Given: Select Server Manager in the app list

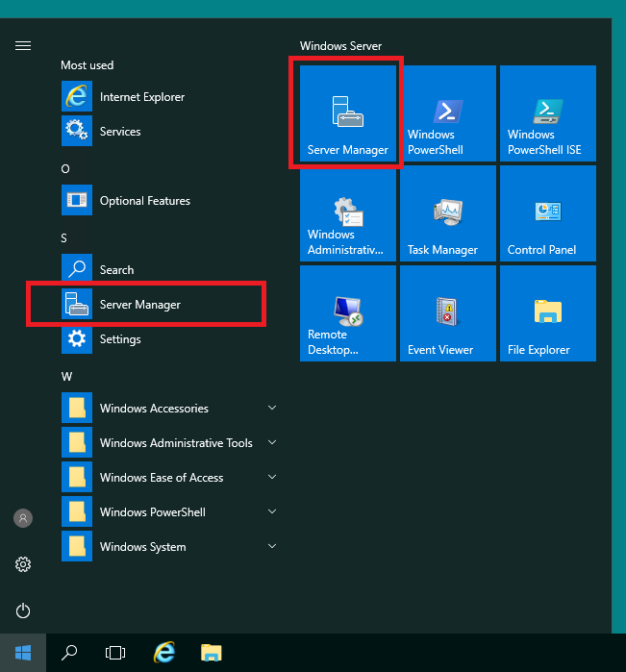Looking at the screenshot, I should tap(168, 305).
